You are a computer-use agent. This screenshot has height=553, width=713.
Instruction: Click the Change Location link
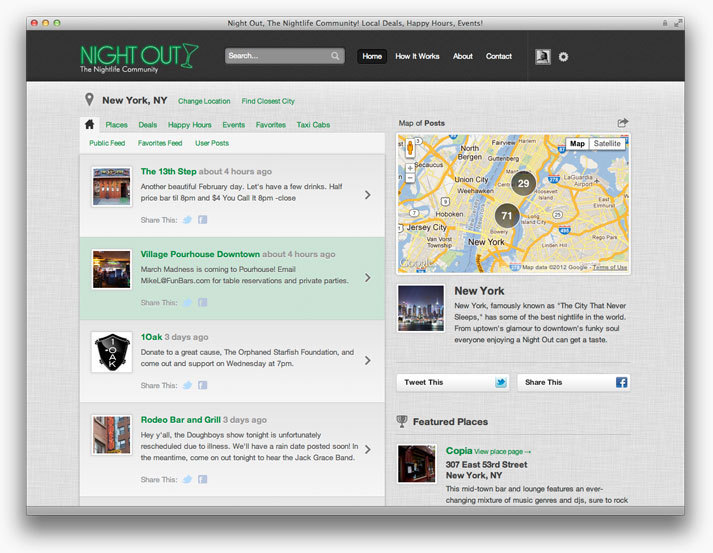click(x=204, y=101)
